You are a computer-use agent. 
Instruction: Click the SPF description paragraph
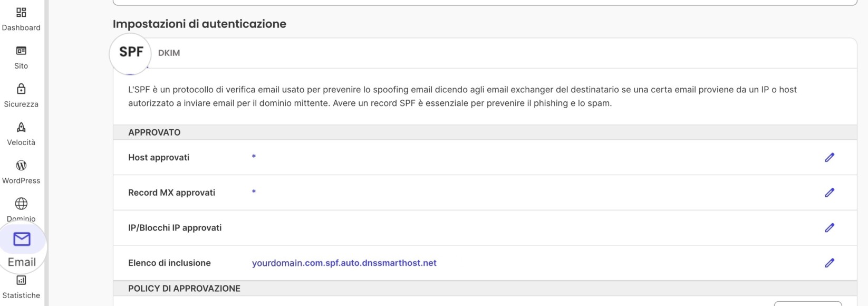click(462, 97)
